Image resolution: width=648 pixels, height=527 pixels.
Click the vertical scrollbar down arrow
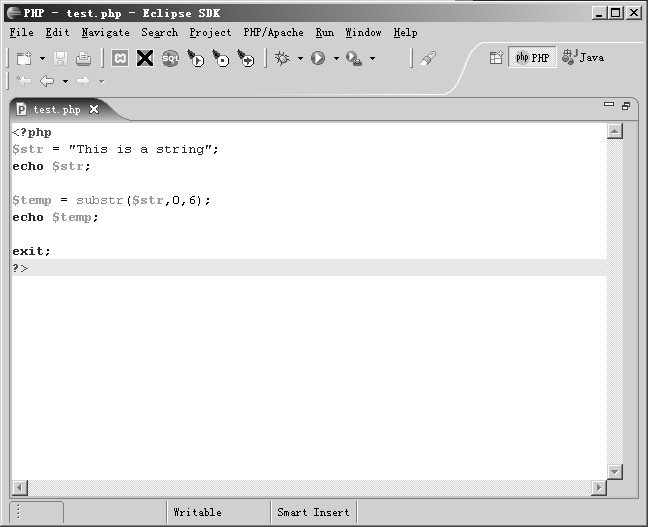[x=615, y=472]
